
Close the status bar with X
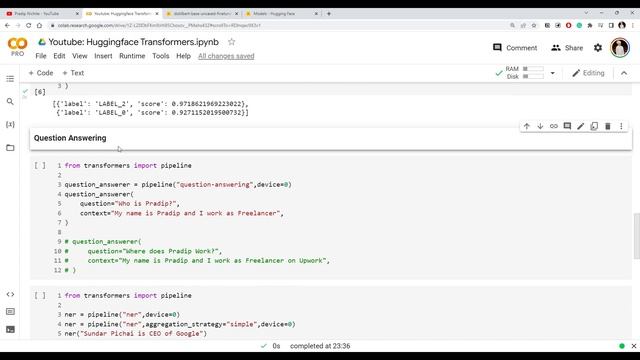point(633,346)
